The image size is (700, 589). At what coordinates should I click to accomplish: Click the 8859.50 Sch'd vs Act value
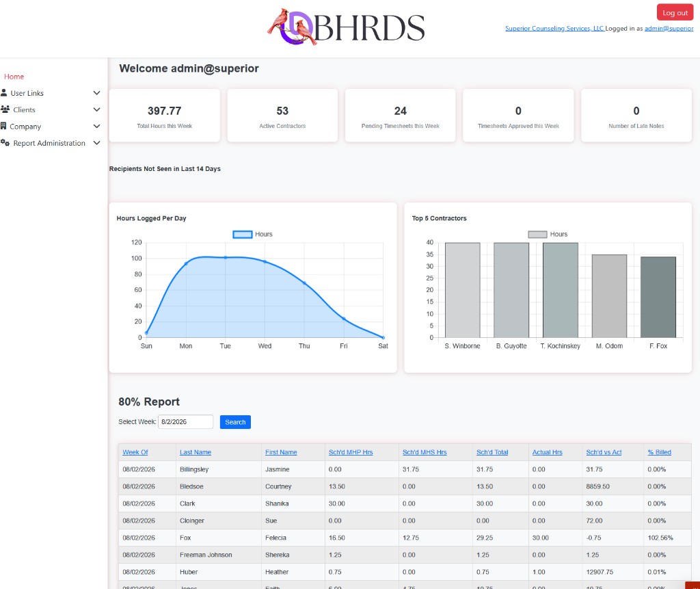click(x=597, y=486)
